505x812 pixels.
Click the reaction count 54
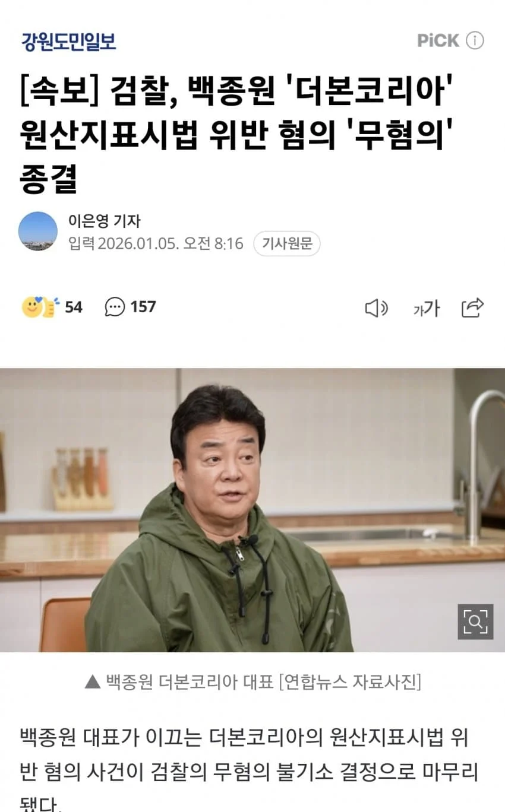pyautogui.click(x=74, y=307)
